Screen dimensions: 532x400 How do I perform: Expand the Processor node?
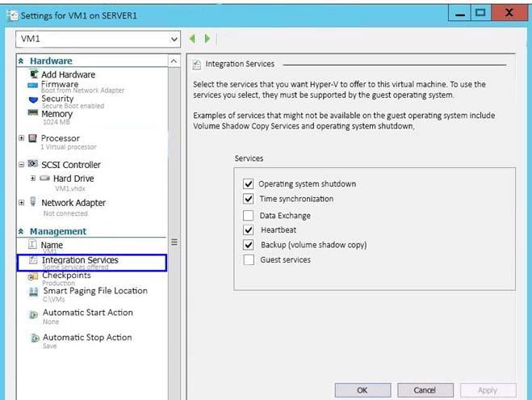coord(21,138)
